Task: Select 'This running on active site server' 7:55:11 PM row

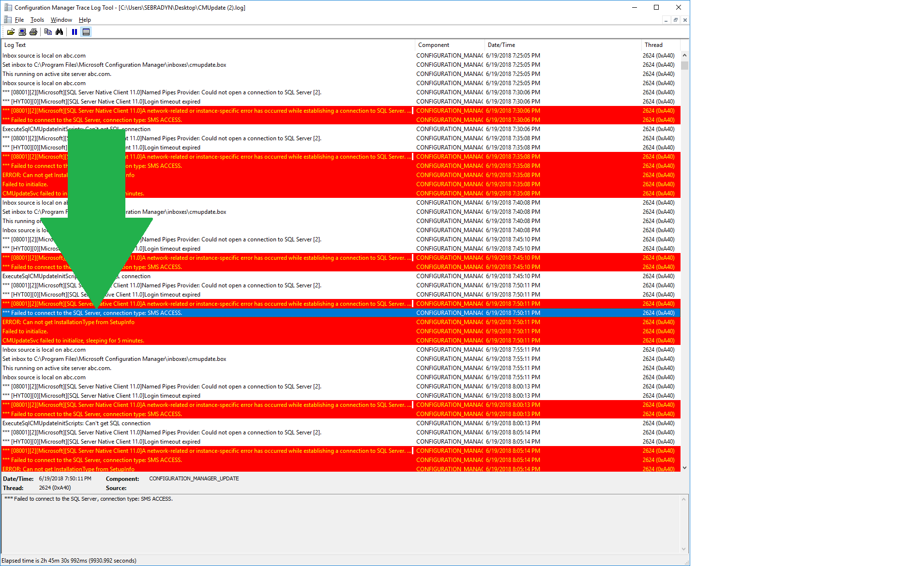Action: coord(341,368)
